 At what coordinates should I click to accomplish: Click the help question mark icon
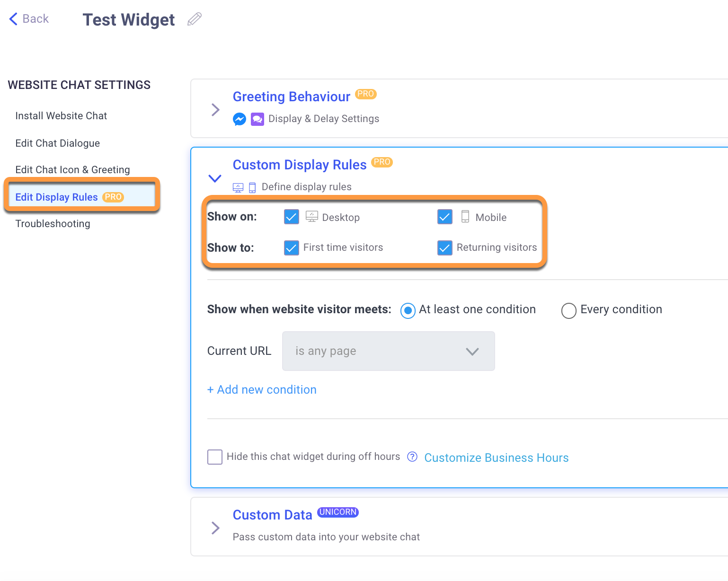click(412, 457)
